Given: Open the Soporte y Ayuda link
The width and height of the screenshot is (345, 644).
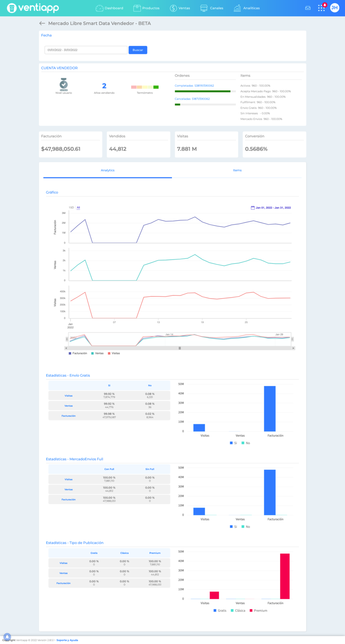Looking at the screenshot, I should click(67, 640).
